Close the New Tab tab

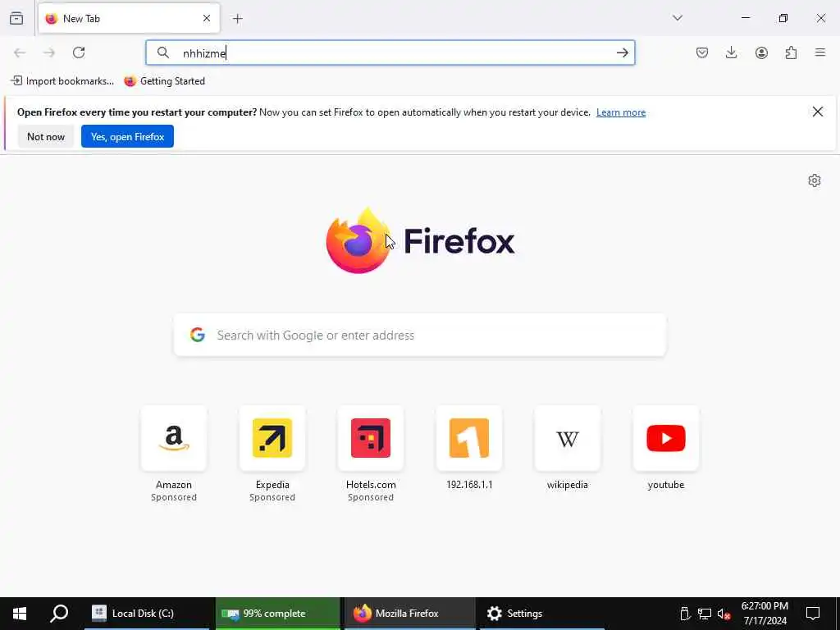coord(207,18)
